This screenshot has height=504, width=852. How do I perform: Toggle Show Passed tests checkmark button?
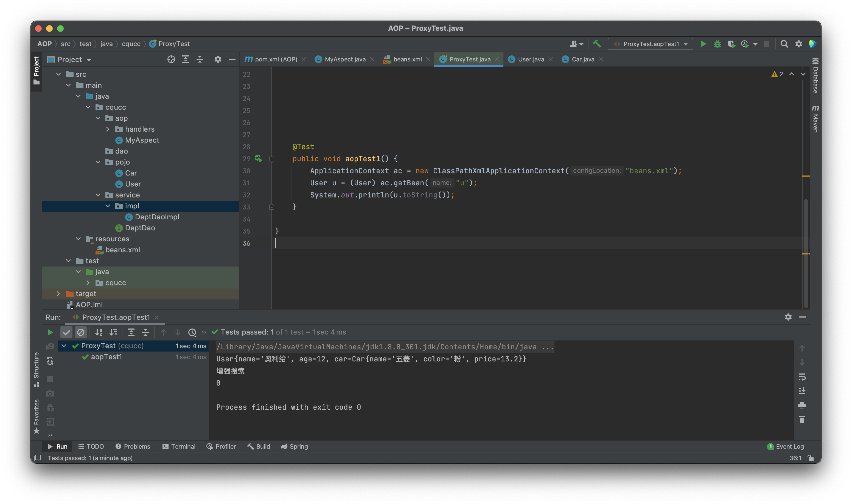(66, 332)
